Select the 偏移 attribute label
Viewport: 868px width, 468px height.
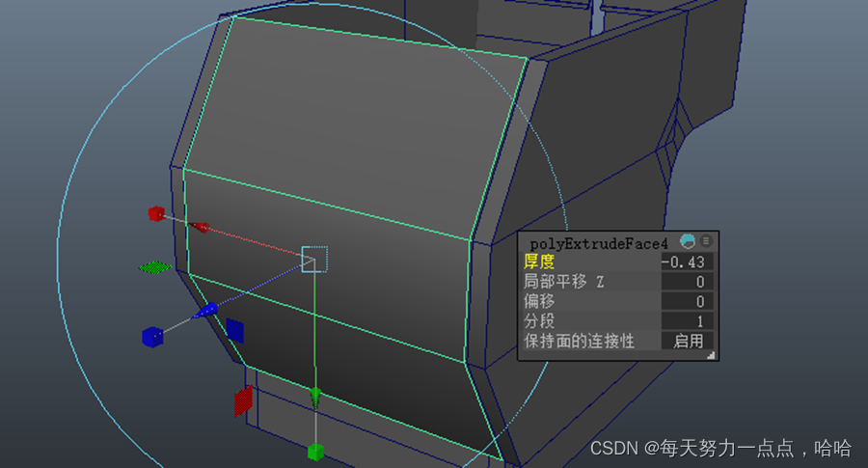pyautogui.click(x=539, y=301)
